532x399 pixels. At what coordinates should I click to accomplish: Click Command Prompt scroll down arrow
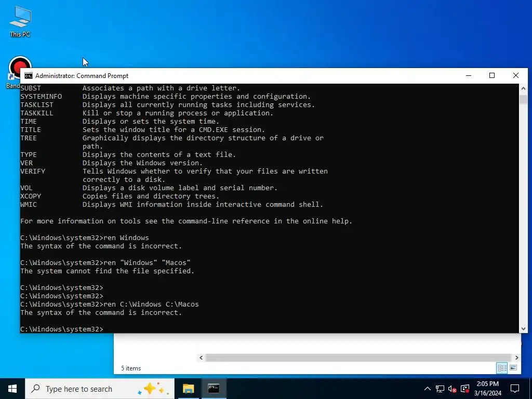(523, 328)
